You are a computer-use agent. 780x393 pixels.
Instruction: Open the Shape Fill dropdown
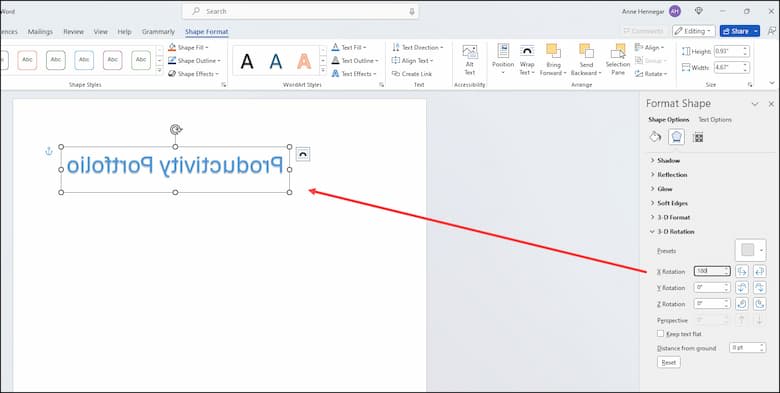(x=188, y=47)
